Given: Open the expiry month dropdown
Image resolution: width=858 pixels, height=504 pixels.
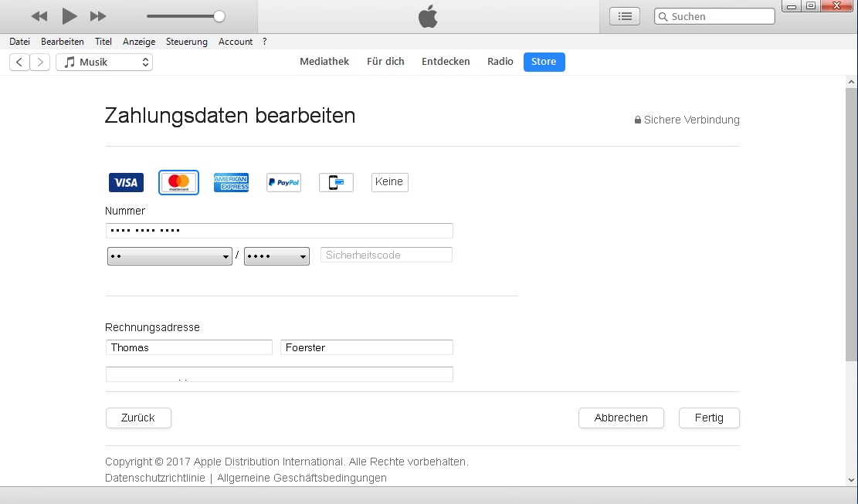Looking at the screenshot, I should (x=170, y=256).
